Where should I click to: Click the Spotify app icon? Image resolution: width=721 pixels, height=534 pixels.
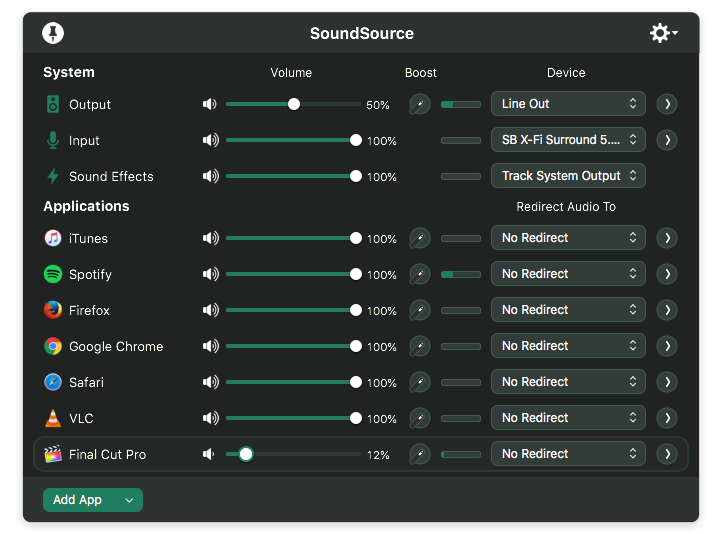coord(53,274)
